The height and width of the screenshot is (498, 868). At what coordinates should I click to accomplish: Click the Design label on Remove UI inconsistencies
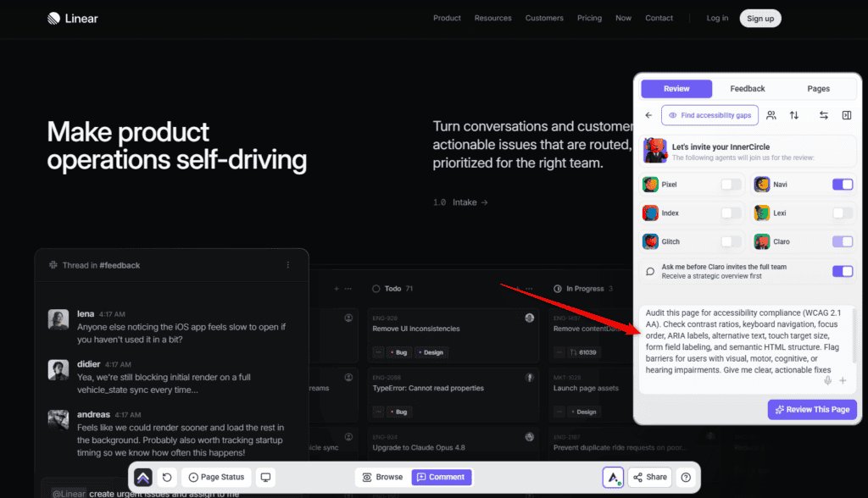(431, 352)
